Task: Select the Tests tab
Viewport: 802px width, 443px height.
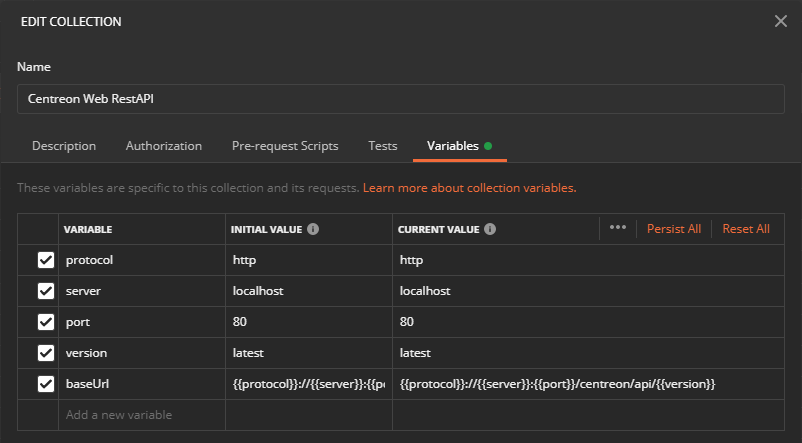Action: coord(382,146)
